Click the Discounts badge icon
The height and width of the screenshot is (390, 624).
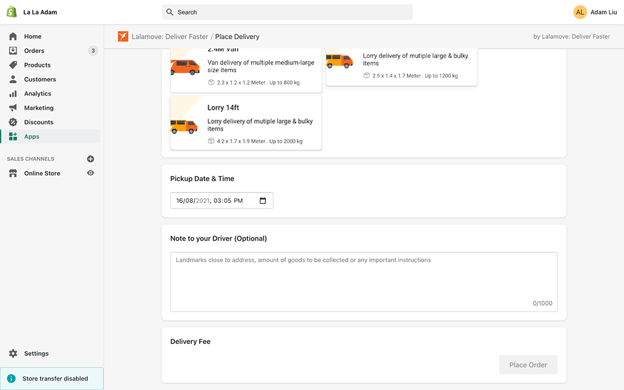(x=13, y=122)
